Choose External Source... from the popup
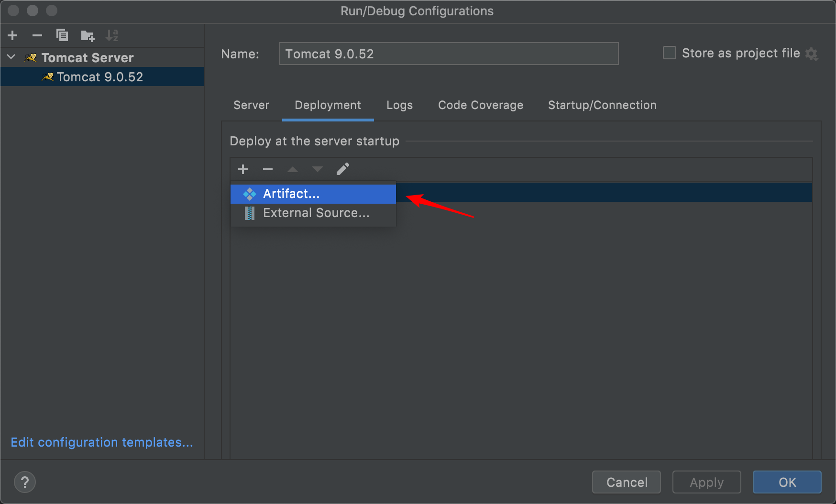This screenshot has width=836, height=504. [313, 213]
